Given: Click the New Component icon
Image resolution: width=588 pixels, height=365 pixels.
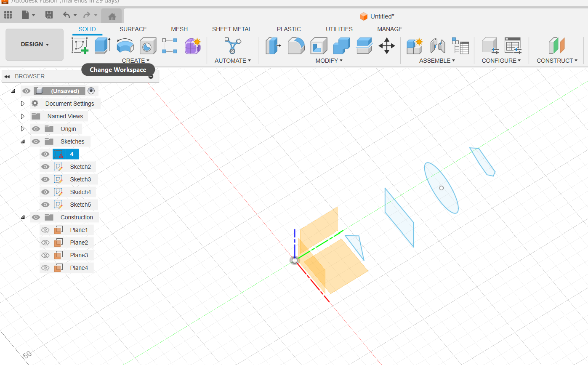Looking at the screenshot, I should (415, 45).
